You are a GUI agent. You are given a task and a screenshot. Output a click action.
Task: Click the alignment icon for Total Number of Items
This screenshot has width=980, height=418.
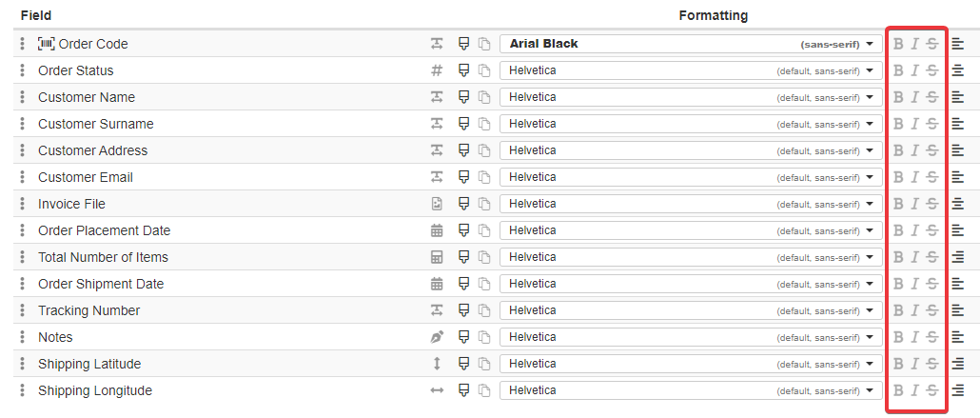[x=958, y=257]
